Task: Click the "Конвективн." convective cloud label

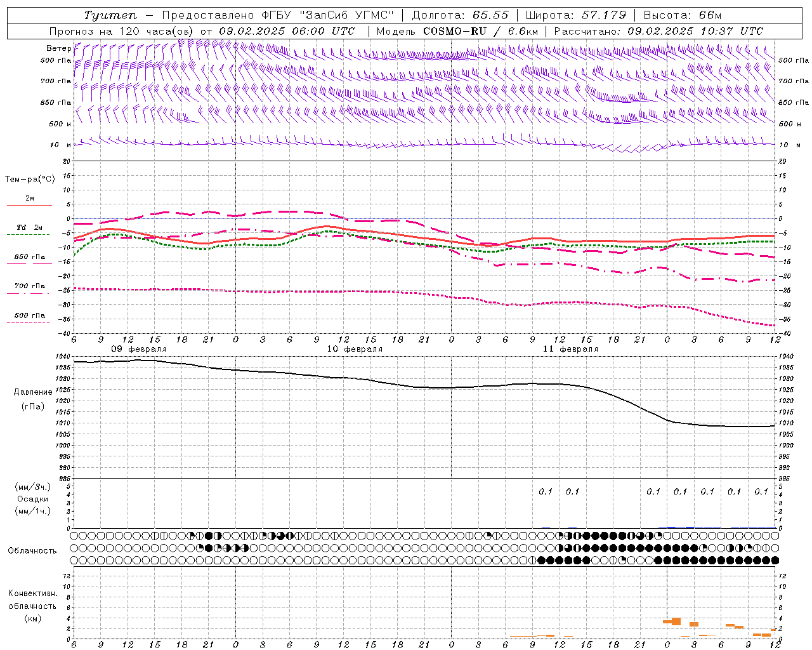Action: click(32, 594)
